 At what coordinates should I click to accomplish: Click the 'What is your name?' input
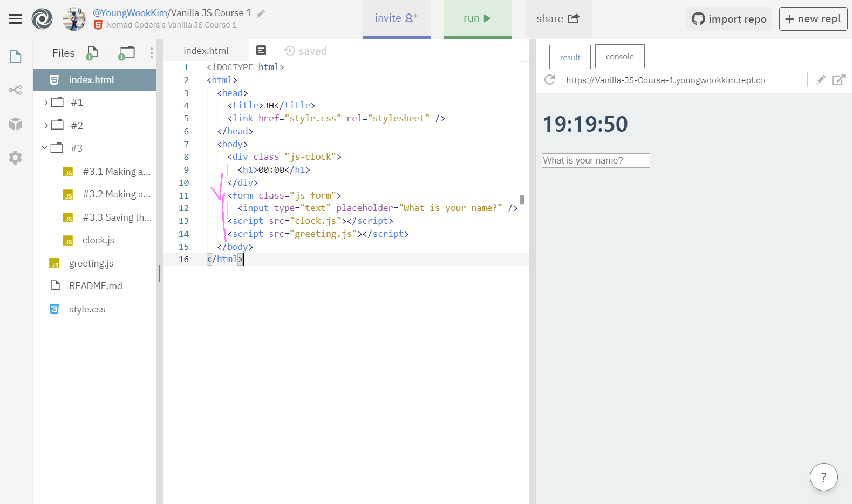[596, 160]
